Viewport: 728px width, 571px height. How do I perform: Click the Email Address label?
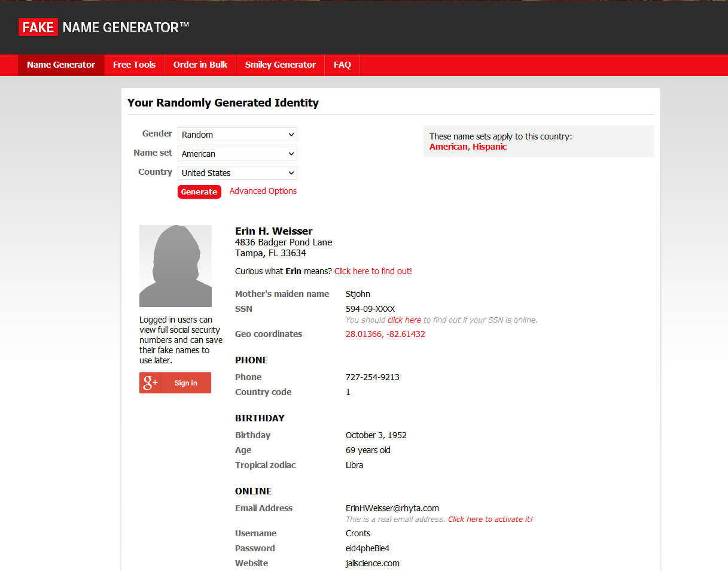pos(264,508)
